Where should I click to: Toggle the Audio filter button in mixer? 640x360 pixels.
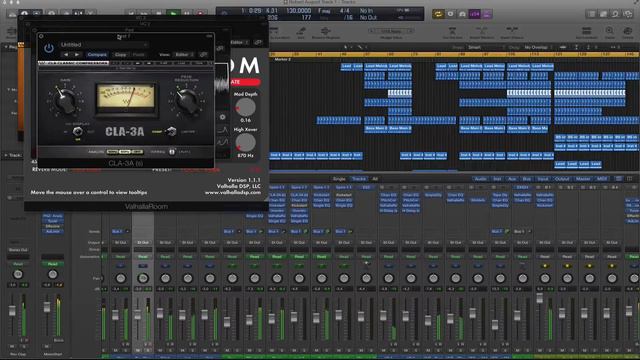[x=481, y=179]
